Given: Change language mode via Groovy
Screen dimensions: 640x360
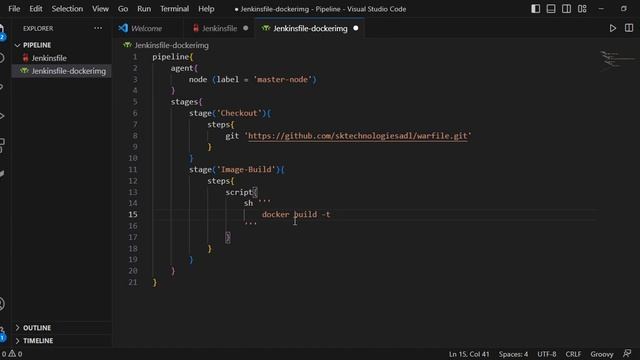Looking at the screenshot, I should click(602, 354).
